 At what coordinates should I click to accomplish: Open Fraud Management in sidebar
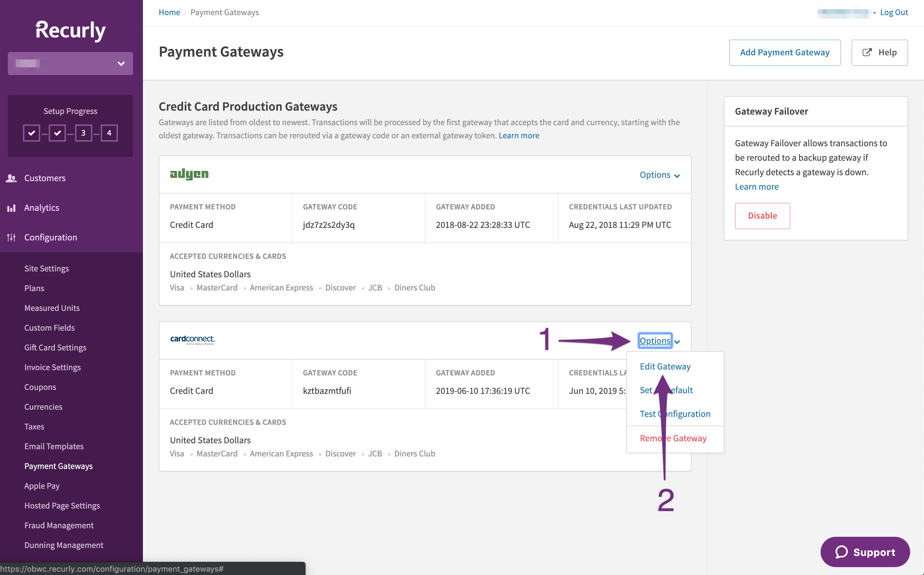(x=59, y=525)
